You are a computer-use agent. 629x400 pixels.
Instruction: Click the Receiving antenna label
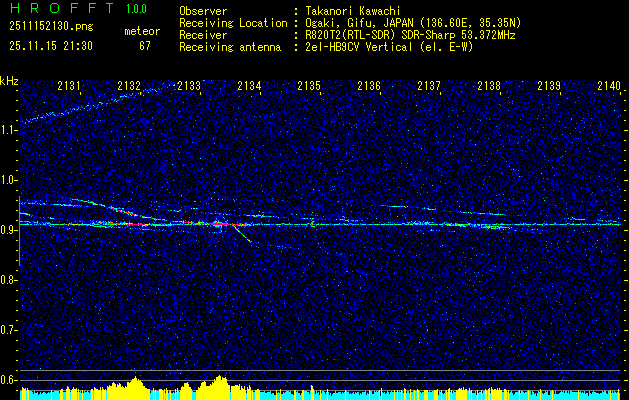point(230,47)
